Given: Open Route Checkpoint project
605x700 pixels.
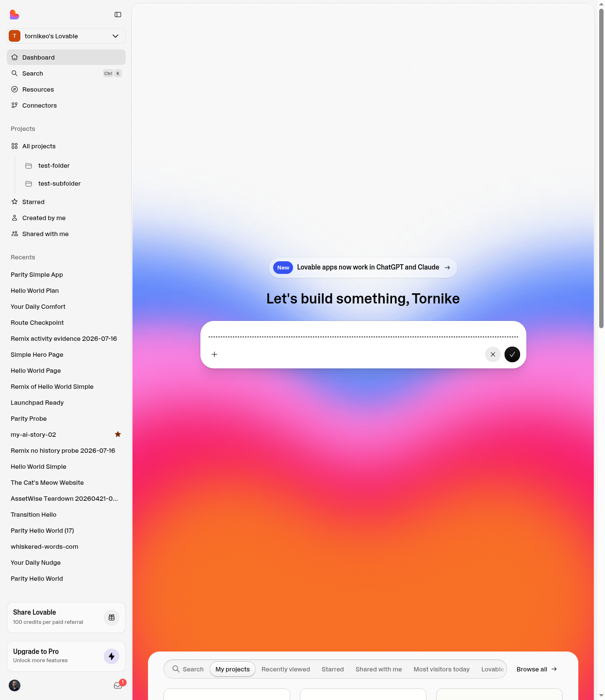Looking at the screenshot, I should (66, 322).
